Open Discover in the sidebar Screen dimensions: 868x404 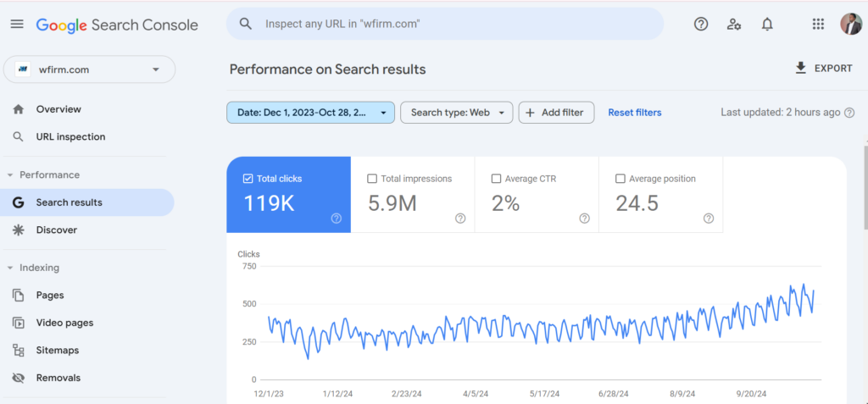click(x=57, y=230)
